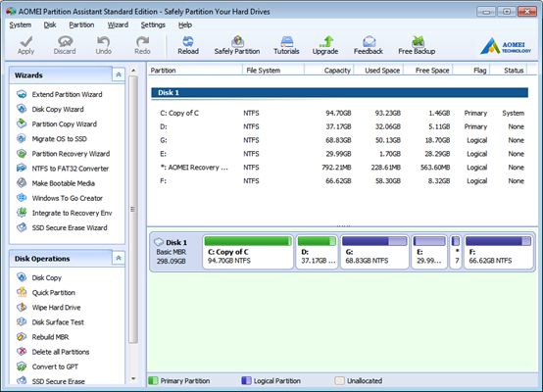Select the F: 66.62GB disk map block

[498, 252]
